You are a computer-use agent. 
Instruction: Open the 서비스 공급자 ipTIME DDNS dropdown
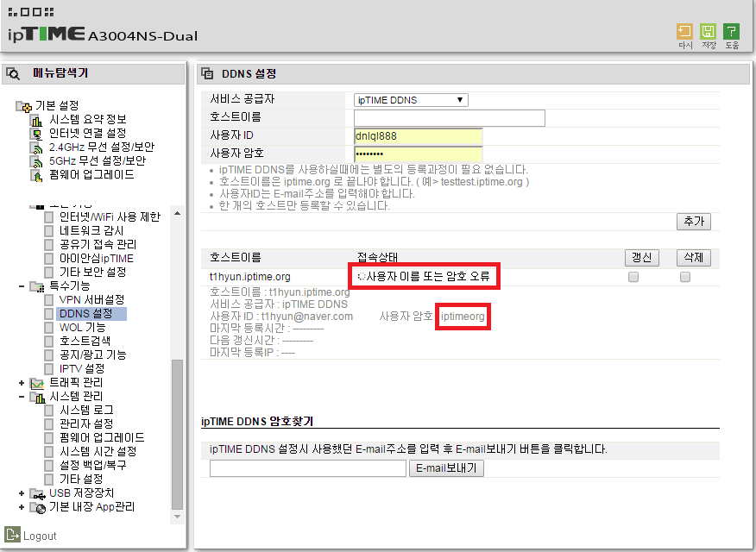[x=411, y=100]
